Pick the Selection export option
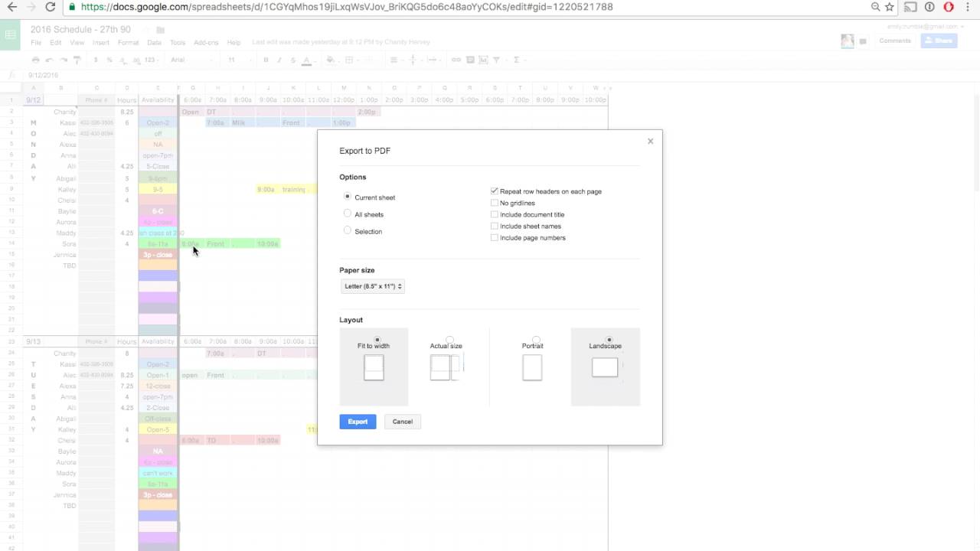This screenshot has width=980, height=551. [348, 230]
